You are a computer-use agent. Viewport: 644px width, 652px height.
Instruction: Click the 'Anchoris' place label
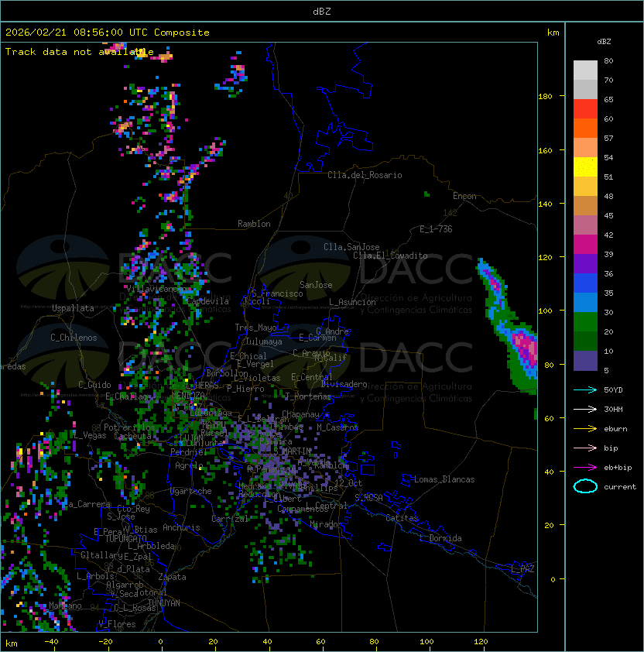tap(181, 527)
